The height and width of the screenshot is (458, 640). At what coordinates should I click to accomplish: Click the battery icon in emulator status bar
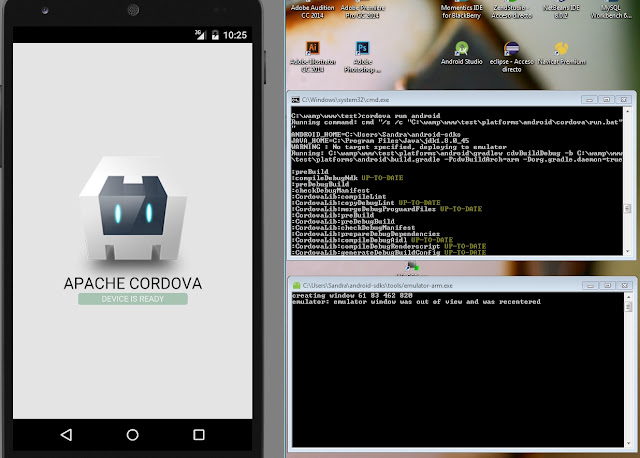[x=215, y=35]
